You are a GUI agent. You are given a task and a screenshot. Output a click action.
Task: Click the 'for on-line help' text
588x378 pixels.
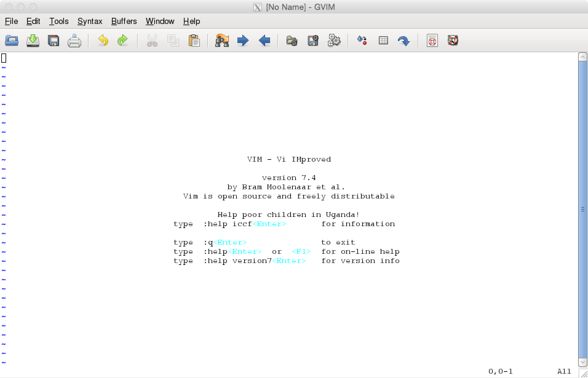pos(360,251)
